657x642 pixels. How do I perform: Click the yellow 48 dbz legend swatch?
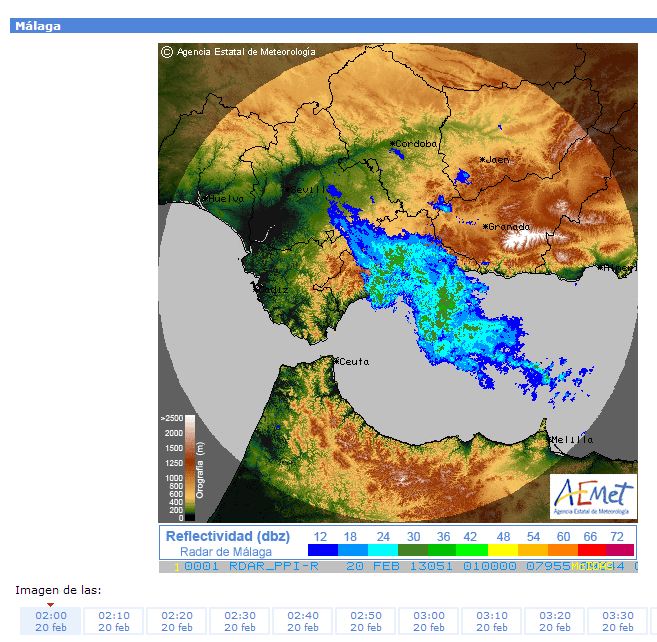click(x=503, y=550)
